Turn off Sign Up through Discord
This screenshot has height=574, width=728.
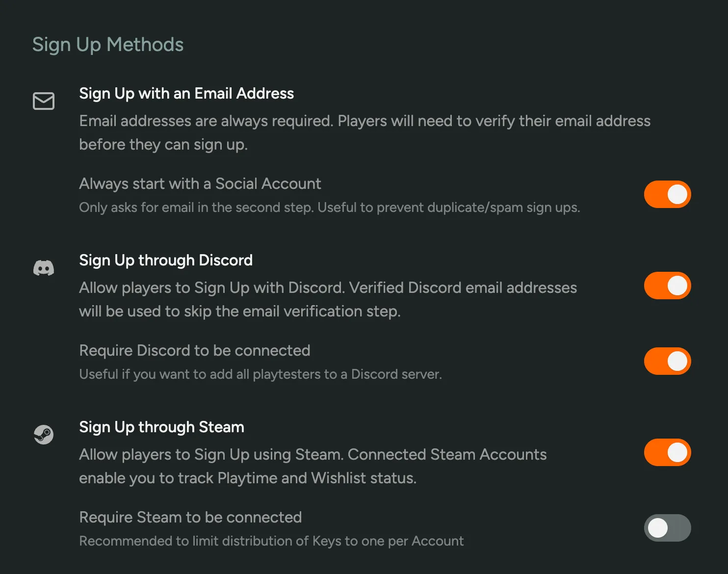coord(667,285)
